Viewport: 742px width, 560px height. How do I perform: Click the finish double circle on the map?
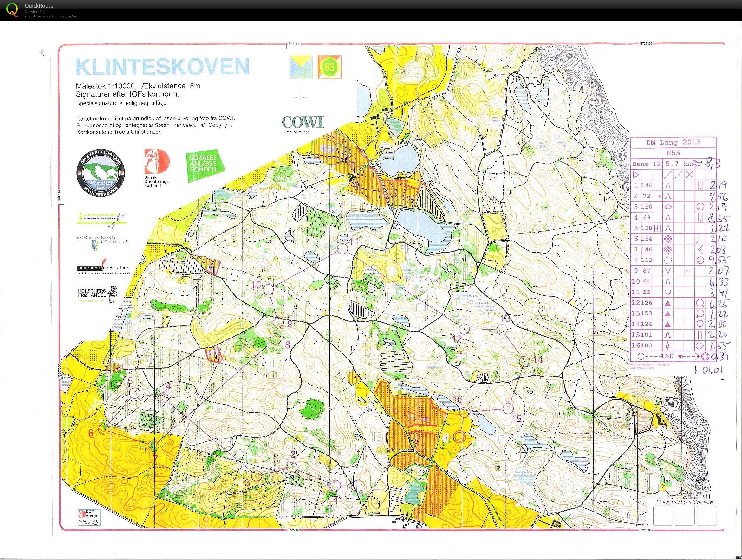click(x=459, y=436)
